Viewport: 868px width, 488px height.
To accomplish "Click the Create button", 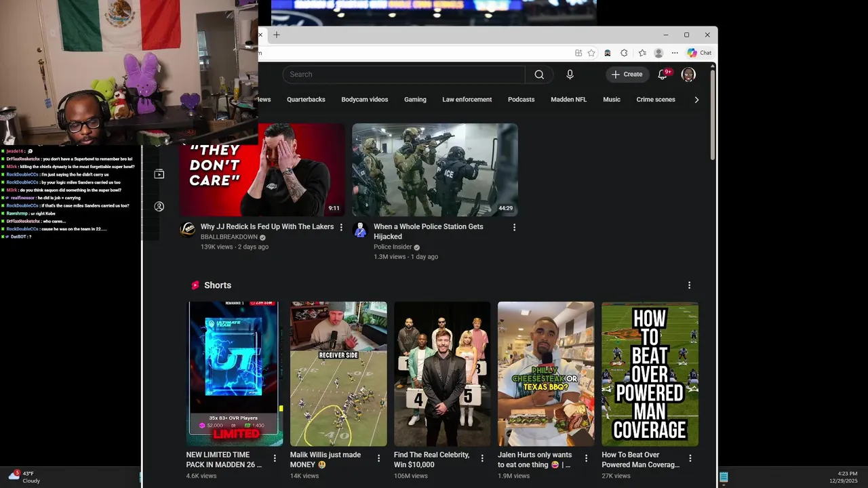I will point(627,75).
